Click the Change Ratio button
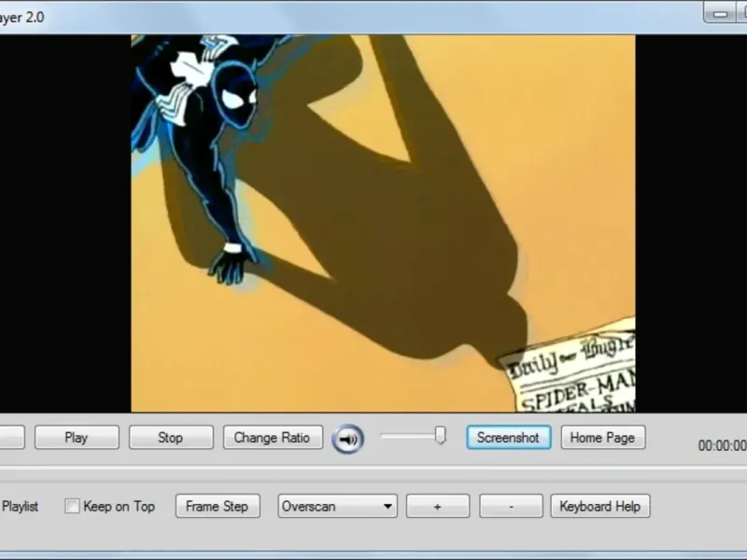 (273, 437)
